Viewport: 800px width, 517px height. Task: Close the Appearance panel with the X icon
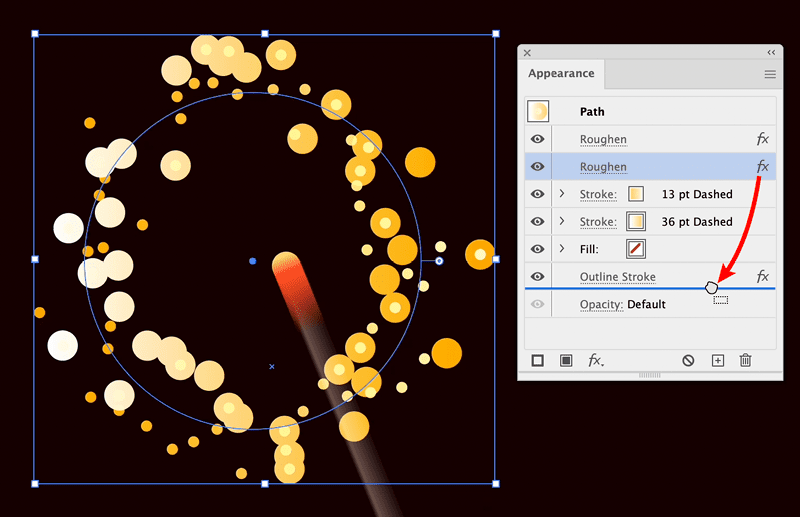(x=527, y=53)
